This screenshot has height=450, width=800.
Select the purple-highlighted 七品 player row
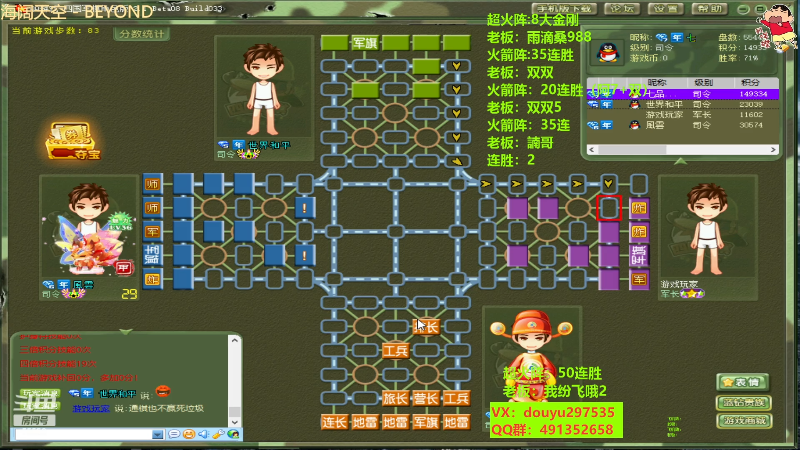tap(683, 94)
